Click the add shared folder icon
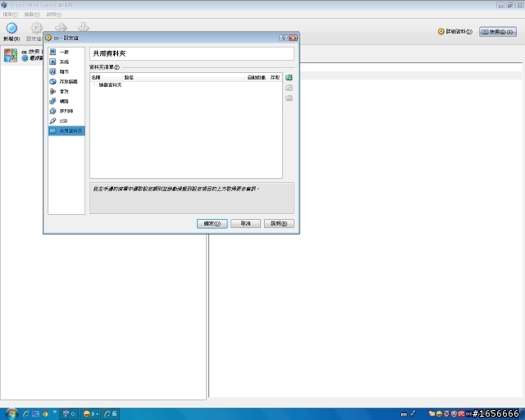 (x=289, y=78)
